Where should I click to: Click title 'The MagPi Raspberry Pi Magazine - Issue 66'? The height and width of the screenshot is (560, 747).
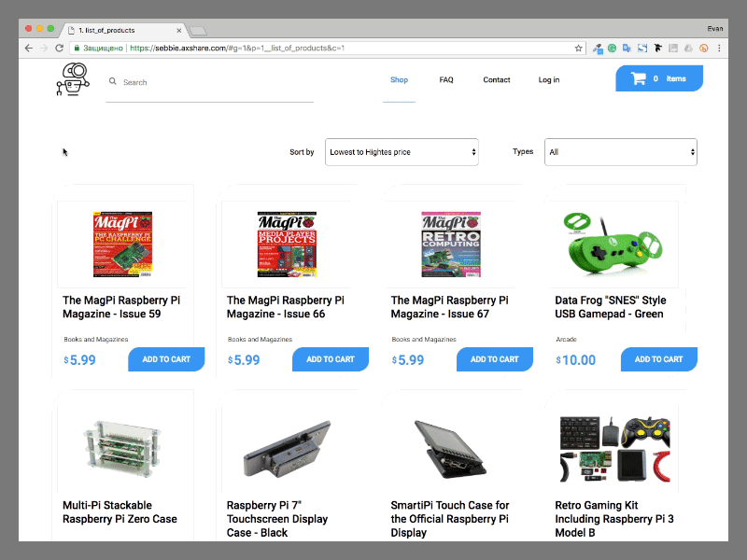(x=286, y=307)
